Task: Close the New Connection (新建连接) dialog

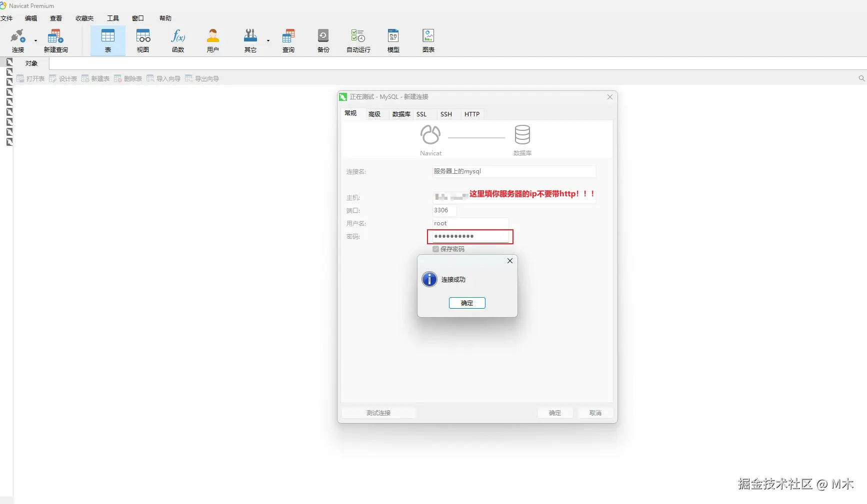Action: 610,97
